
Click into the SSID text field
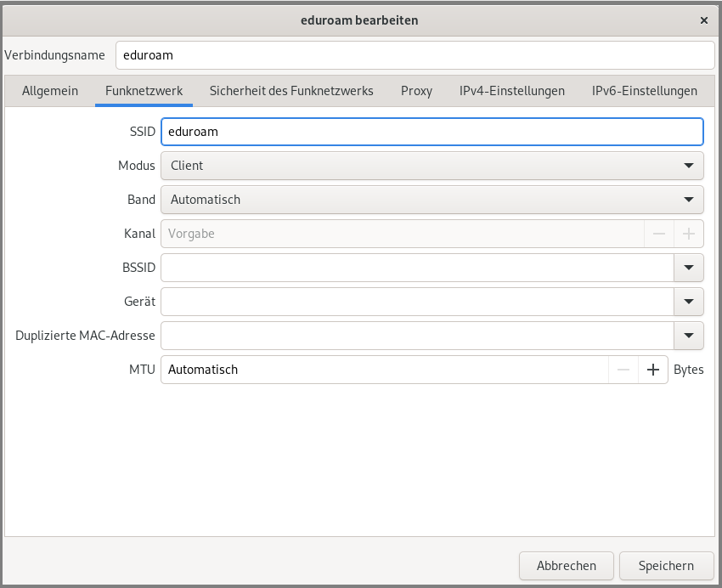[432, 132]
